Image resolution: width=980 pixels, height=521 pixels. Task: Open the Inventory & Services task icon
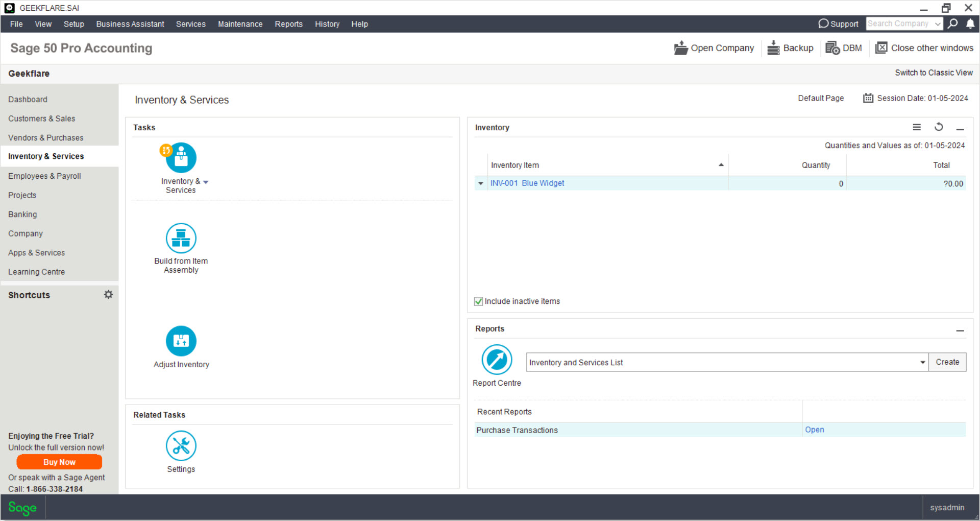coord(181,157)
